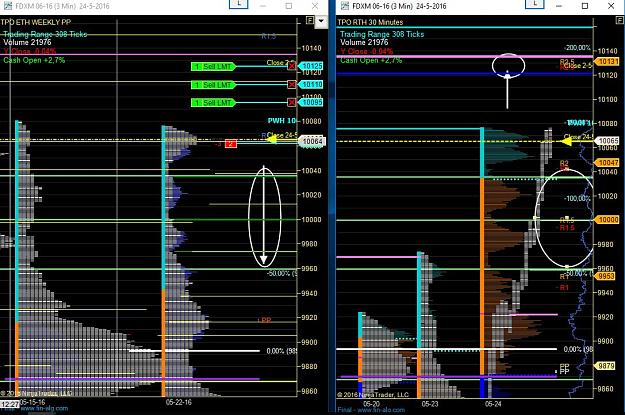Open the www.fin-alg.com link in right chart
625x415 pixels.
pyautogui.click(x=381, y=410)
